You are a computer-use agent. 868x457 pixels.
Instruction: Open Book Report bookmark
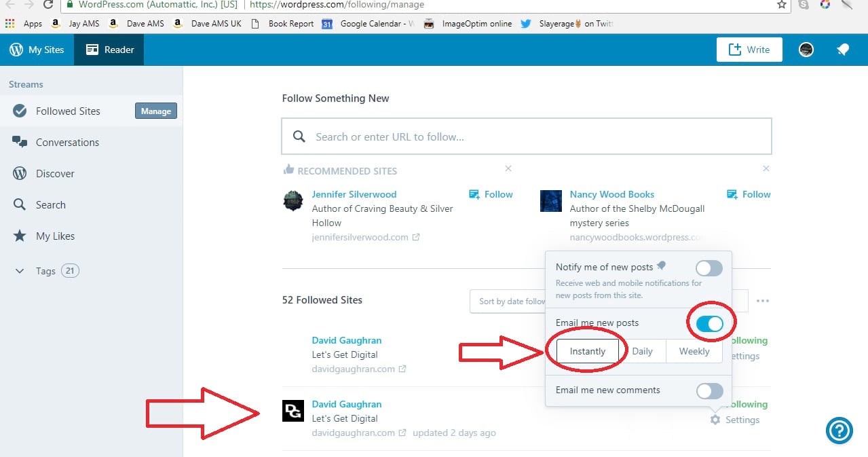282,23
